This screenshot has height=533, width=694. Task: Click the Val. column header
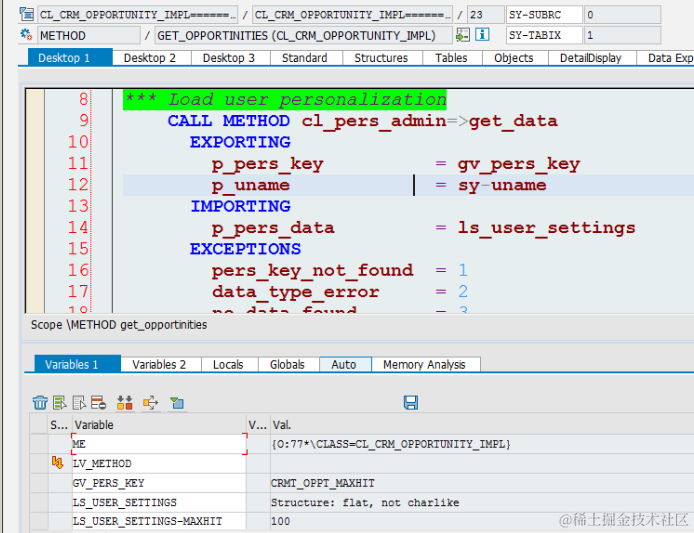482,425
